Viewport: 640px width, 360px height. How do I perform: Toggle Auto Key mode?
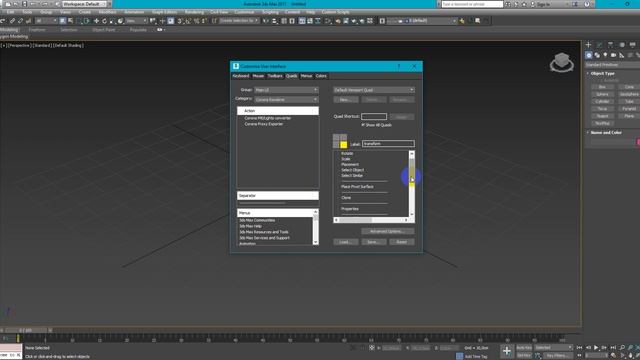524,348
